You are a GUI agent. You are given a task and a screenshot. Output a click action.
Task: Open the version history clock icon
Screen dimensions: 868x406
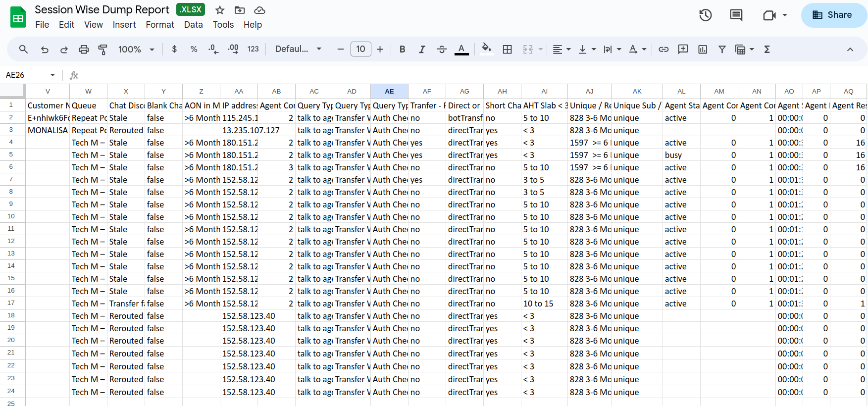pyautogui.click(x=705, y=15)
